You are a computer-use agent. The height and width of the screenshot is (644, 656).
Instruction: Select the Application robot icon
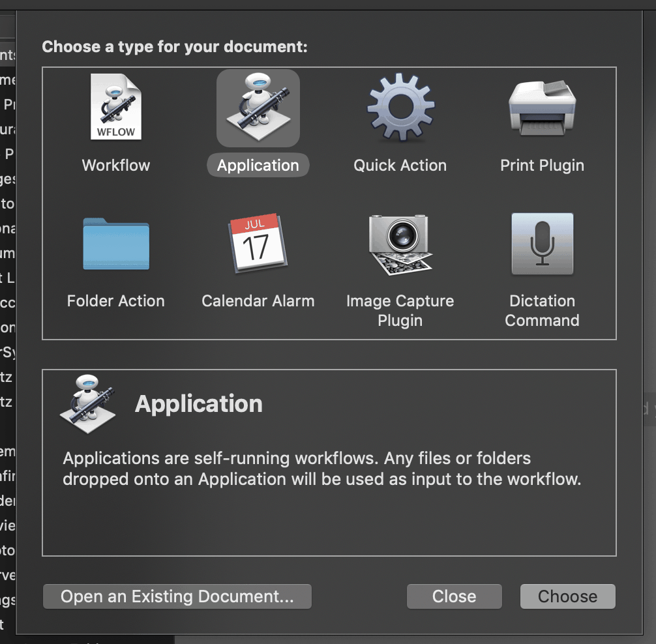(x=258, y=108)
